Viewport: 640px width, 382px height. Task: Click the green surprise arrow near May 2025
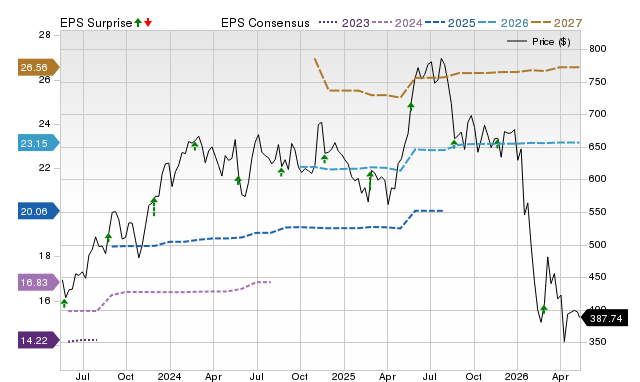(x=411, y=107)
